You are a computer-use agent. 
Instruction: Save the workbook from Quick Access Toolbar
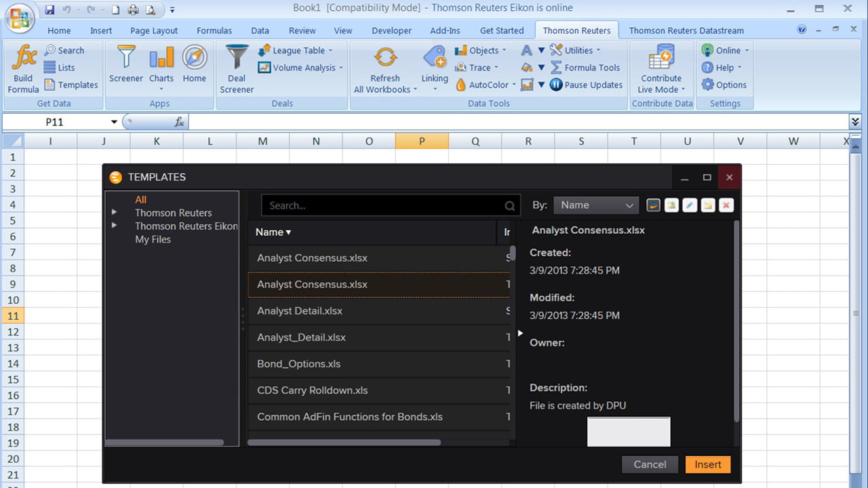point(50,9)
